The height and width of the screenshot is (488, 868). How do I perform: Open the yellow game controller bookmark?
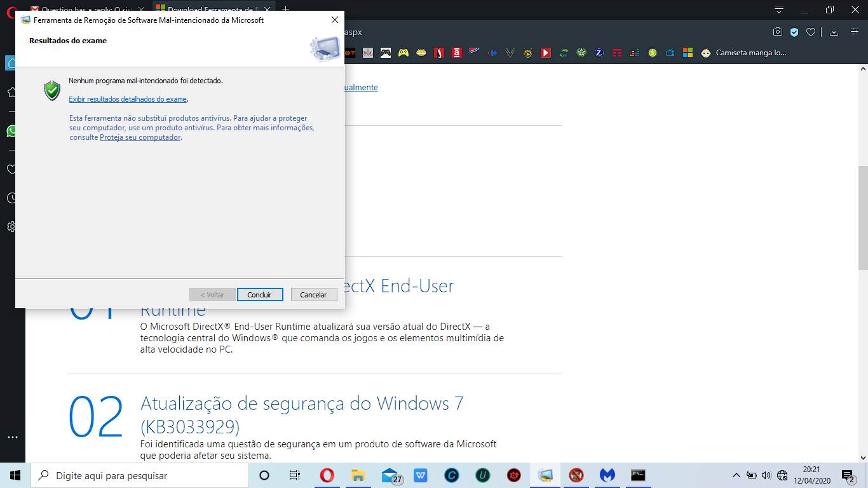403,53
